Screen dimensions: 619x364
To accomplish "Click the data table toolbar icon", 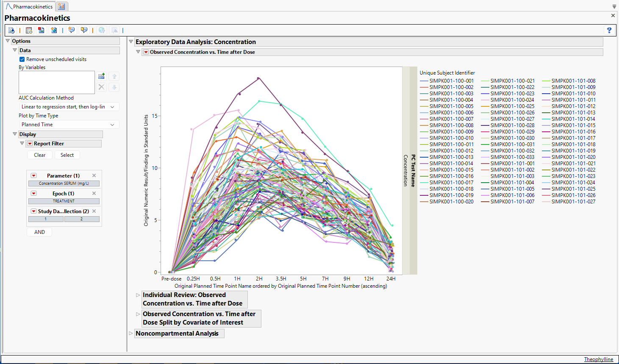I will [x=29, y=30].
